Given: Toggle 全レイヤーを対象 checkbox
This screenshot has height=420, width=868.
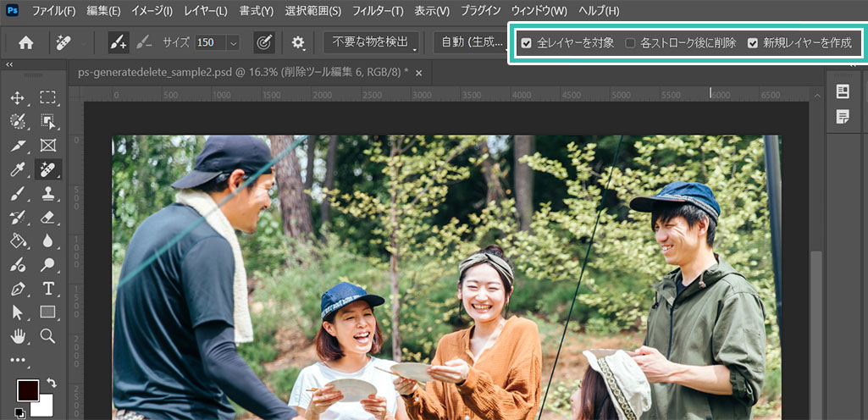Looking at the screenshot, I should click(x=527, y=43).
